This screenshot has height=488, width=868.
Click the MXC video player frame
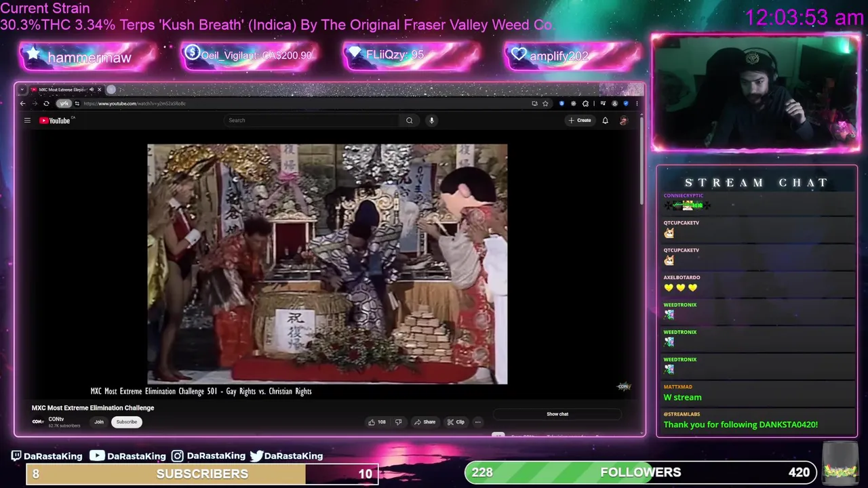pos(328,264)
